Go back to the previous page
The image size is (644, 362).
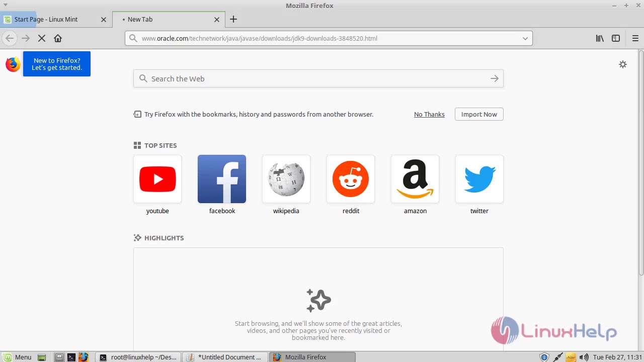pos(10,38)
